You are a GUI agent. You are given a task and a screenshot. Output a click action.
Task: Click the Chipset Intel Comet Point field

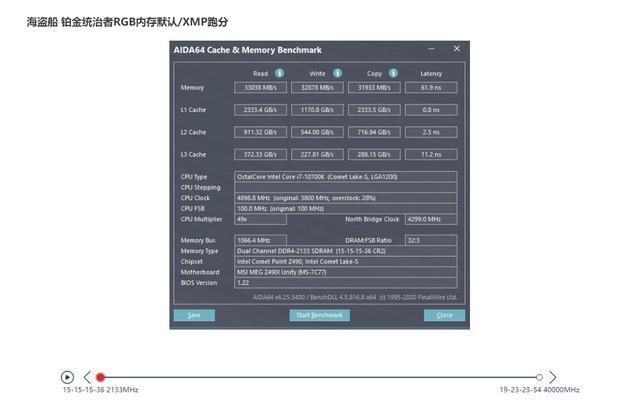pyautogui.click(x=346, y=261)
